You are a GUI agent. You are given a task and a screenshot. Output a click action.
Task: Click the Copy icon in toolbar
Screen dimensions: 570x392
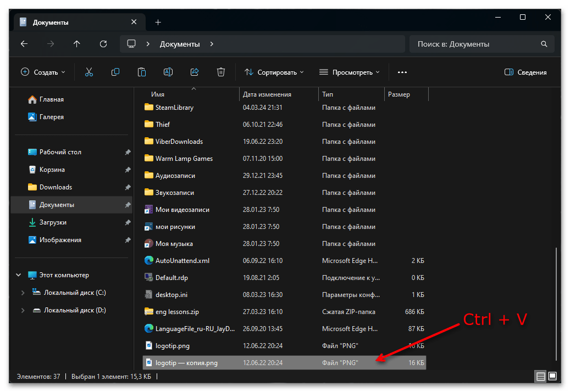115,72
